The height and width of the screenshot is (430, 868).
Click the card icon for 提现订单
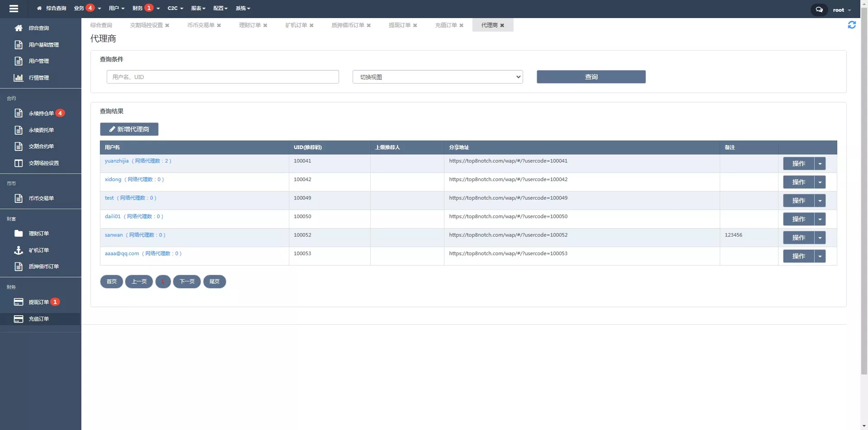pos(19,302)
